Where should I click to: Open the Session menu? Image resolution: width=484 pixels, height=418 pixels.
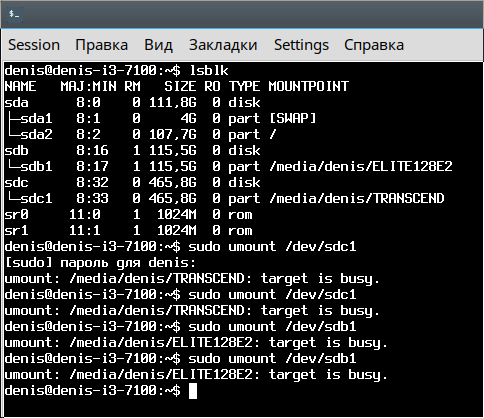(x=34, y=45)
